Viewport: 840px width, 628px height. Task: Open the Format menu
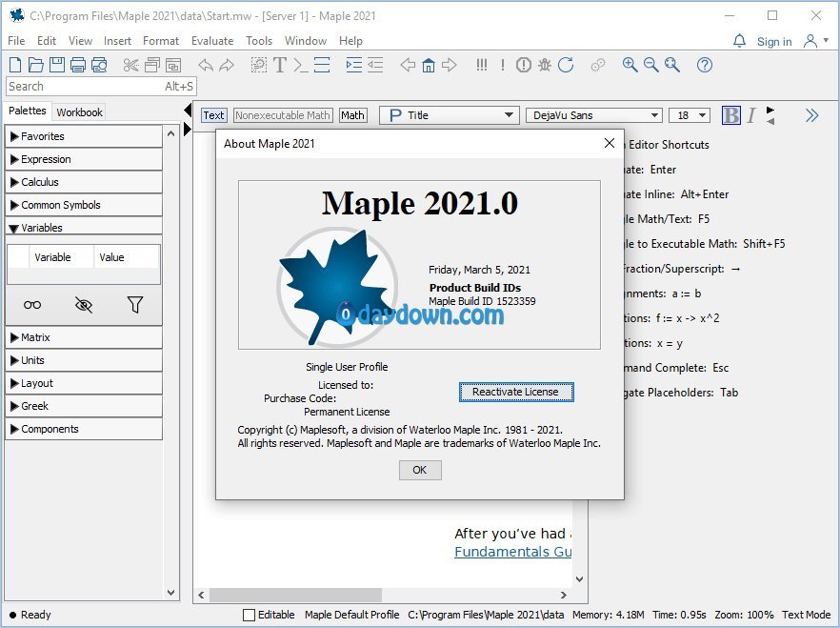[x=161, y=41]
